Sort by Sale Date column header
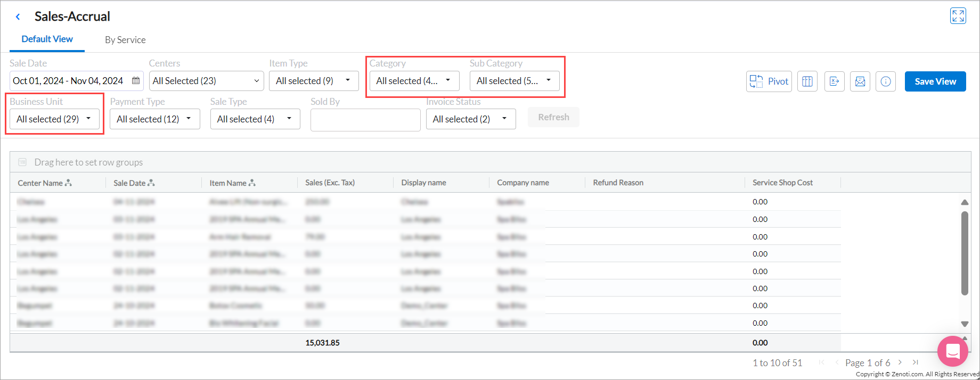 [x=129, y=183]
